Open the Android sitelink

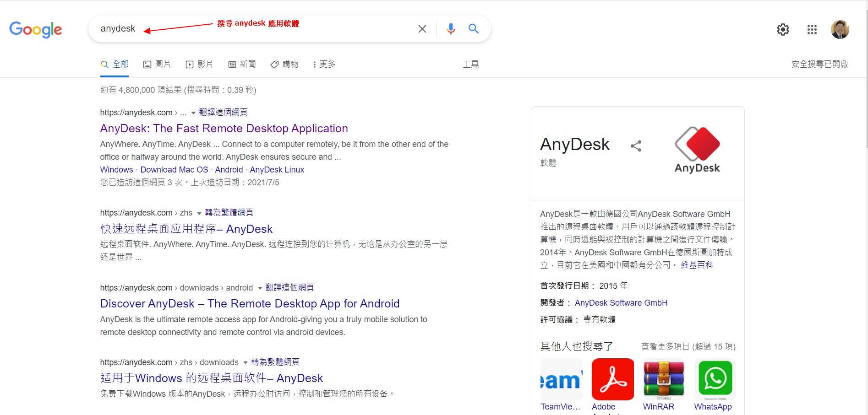click(229, 170)
